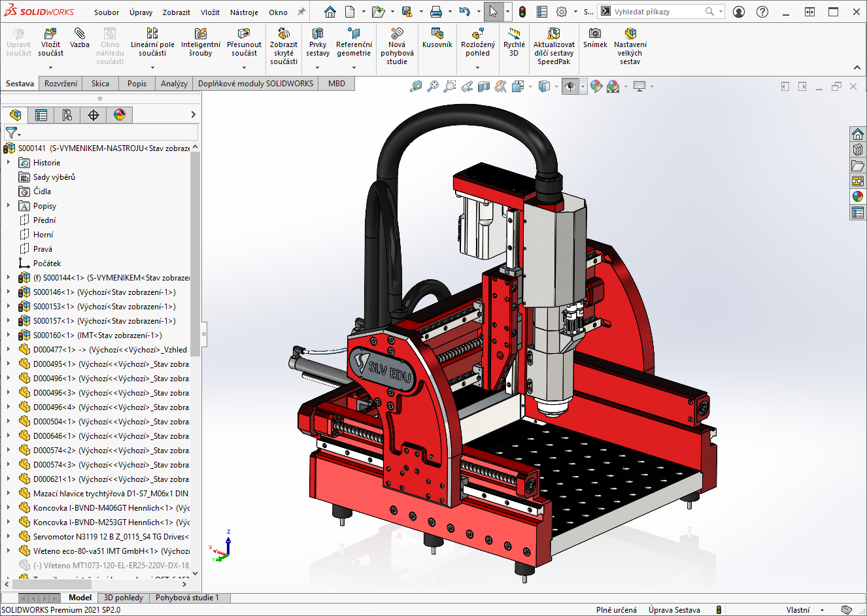Click the Home welcome icon
This screenshot has width=867, height=616.
coord(330,12)
